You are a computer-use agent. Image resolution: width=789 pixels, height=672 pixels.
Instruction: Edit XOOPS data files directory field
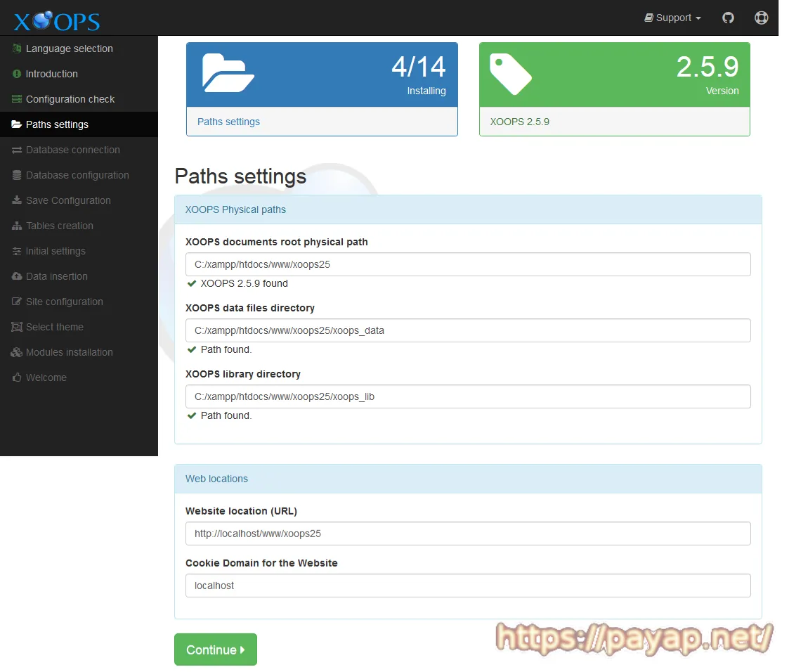pyautogui.click(x=468, y=330)
